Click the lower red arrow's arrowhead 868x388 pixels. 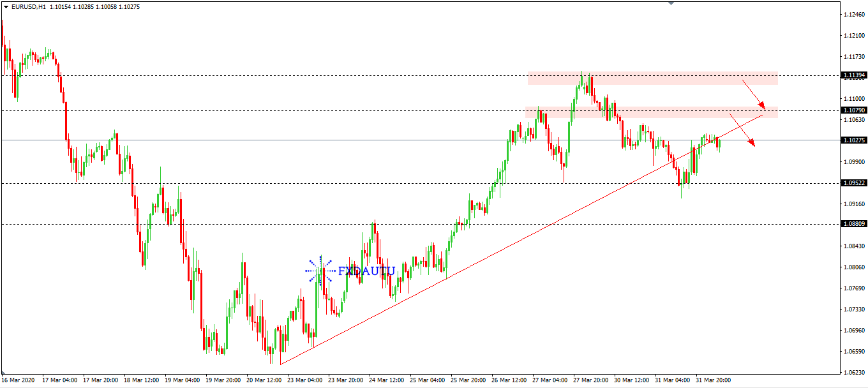click(752, 145)
